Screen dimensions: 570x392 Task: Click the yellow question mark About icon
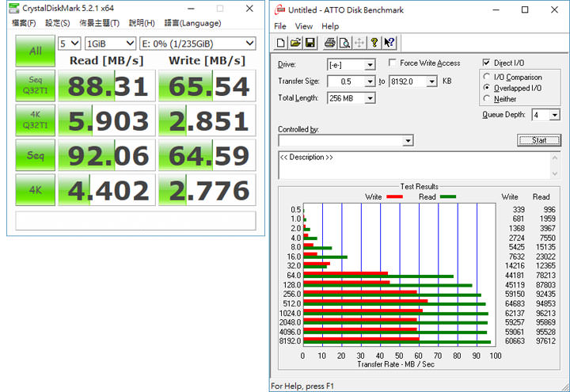(x=374, y=43)
